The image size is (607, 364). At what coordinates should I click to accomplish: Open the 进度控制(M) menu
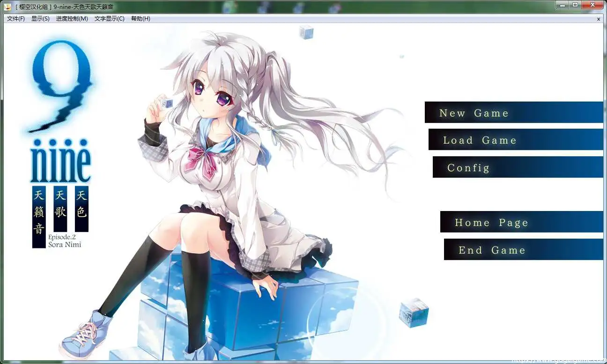point(71,19)
